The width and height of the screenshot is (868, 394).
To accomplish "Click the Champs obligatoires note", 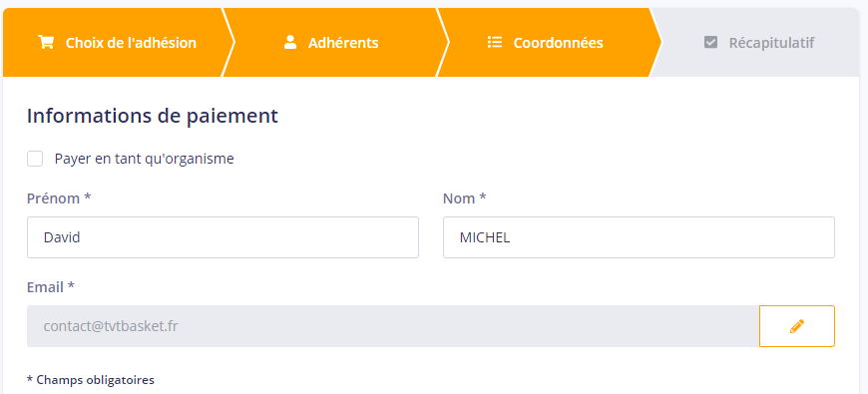I will click(91, 380).
